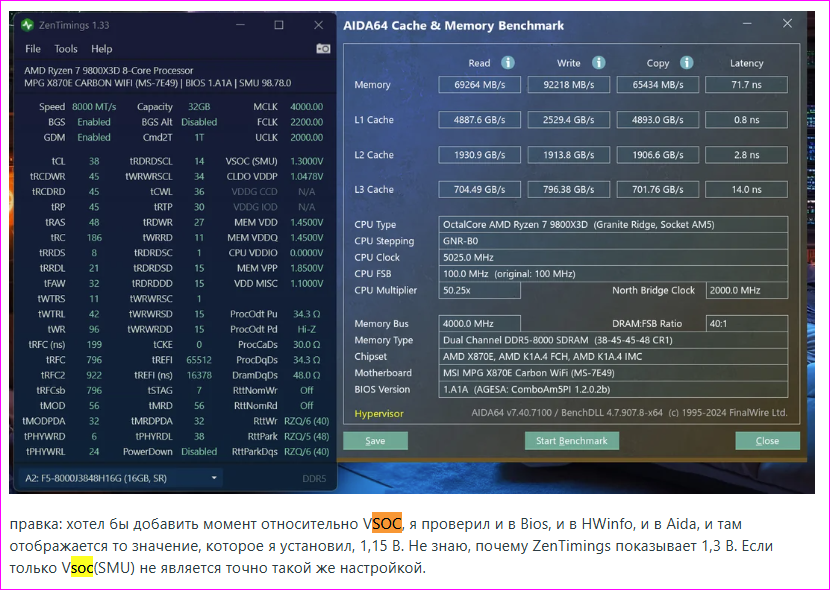Click yellow highlighted soc in Vsoc(SMU)
830x590 pixels.
(x=82, y=568)
